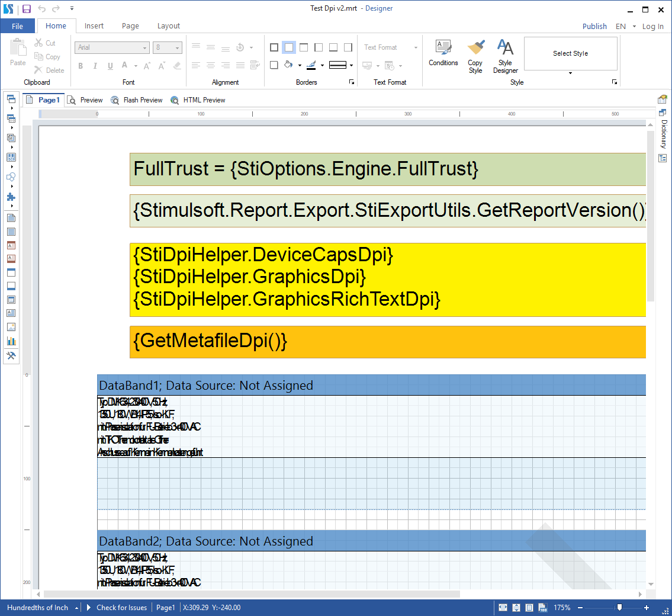Select the Image component tool

[11, 327]
